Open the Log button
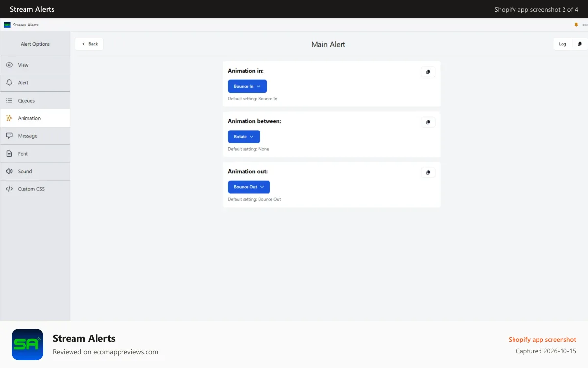This screenshot has width=588, height=368. 563,44
